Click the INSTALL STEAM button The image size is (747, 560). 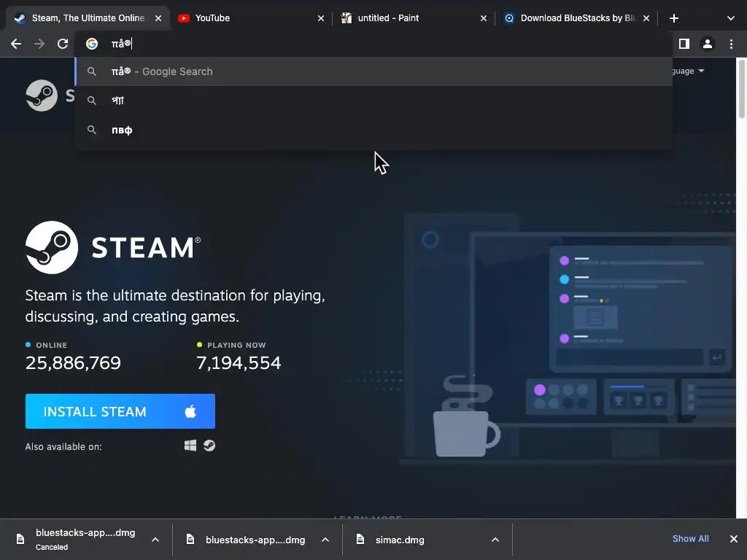coord(120,411)
